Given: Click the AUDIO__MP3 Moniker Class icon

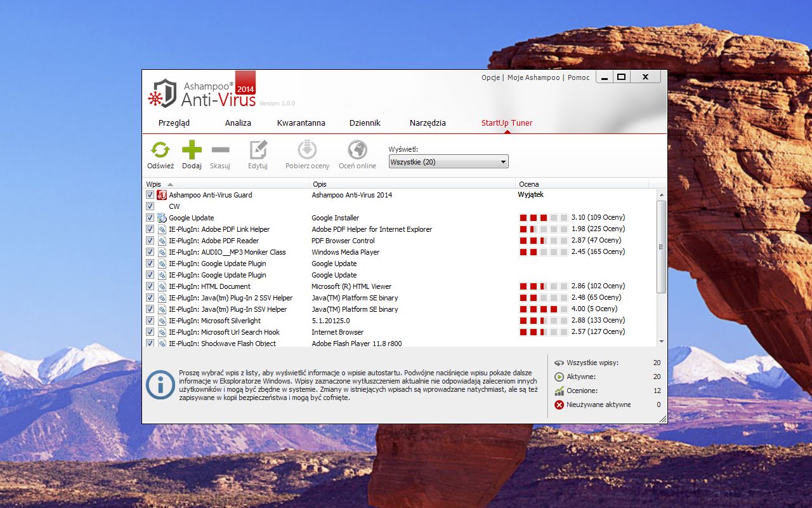Looking at the screenshot, I should 162,252.
